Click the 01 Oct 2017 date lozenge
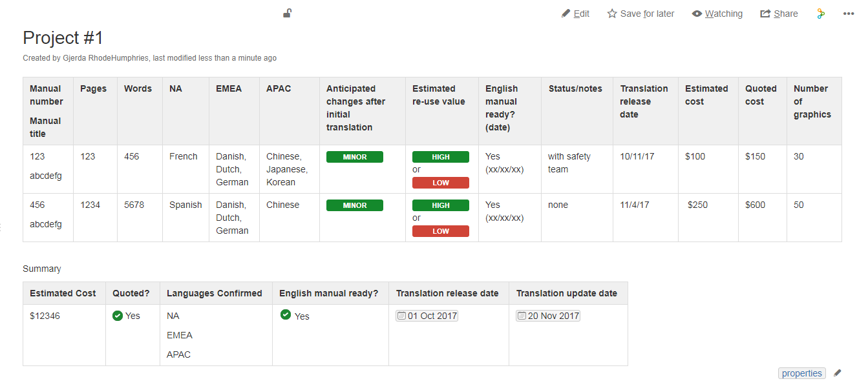The image size is (868, 390). pos(427,316)
